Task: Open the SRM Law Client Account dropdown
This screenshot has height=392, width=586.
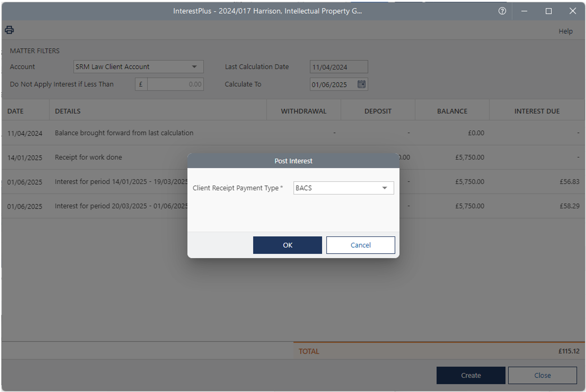Action: click(194, 67)
